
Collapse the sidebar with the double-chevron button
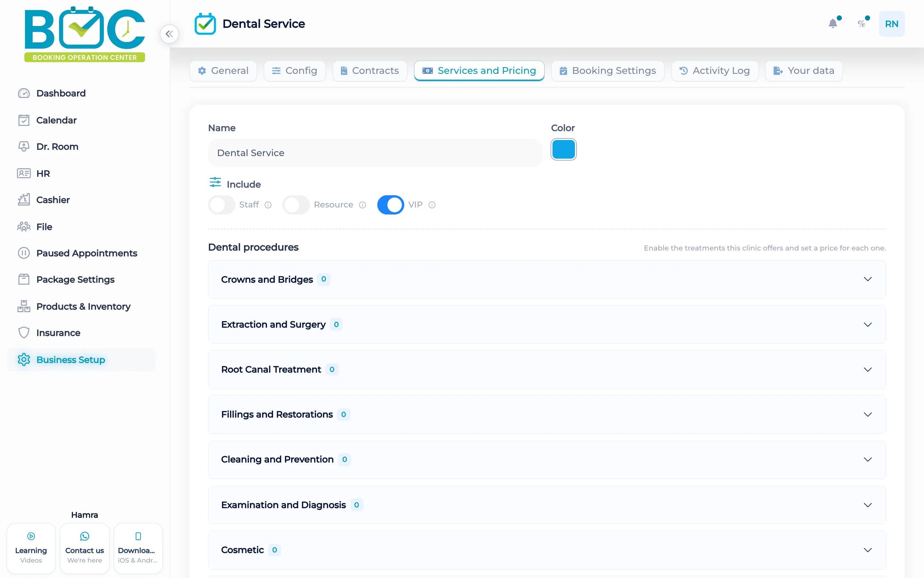pyautogui.click(x=169, y=34)
